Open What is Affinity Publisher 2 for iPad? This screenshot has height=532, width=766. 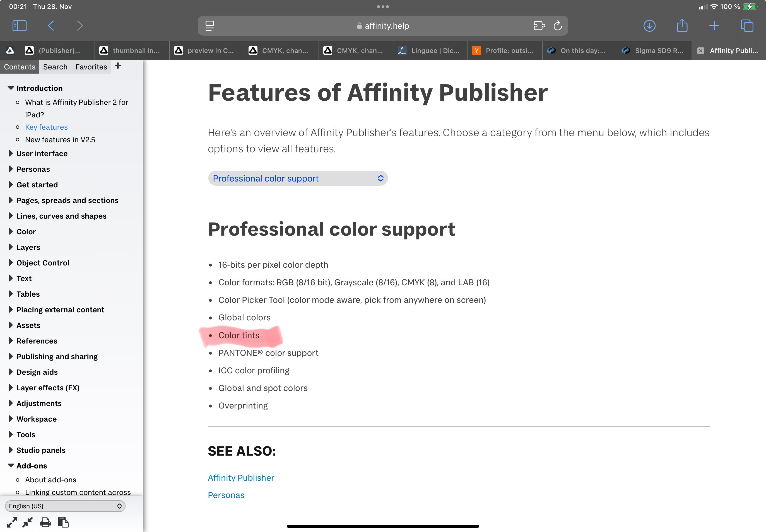[76, 108]
